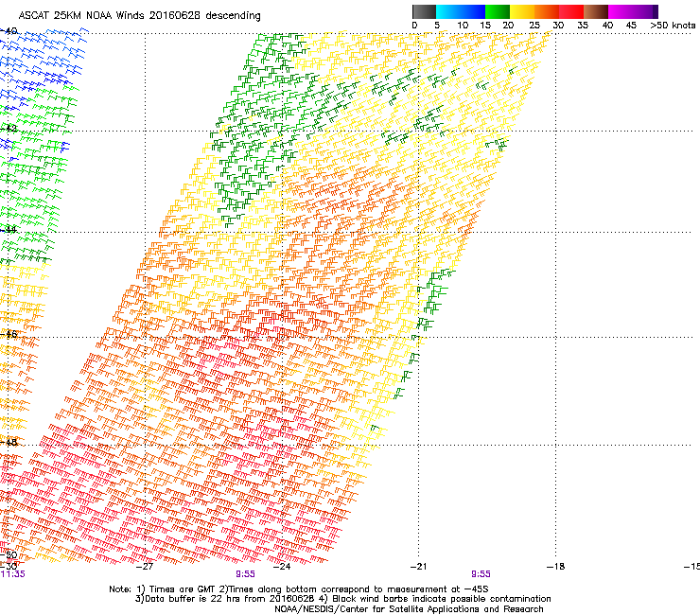Click the '35' label under the color legend

click(x=583, y=26)
